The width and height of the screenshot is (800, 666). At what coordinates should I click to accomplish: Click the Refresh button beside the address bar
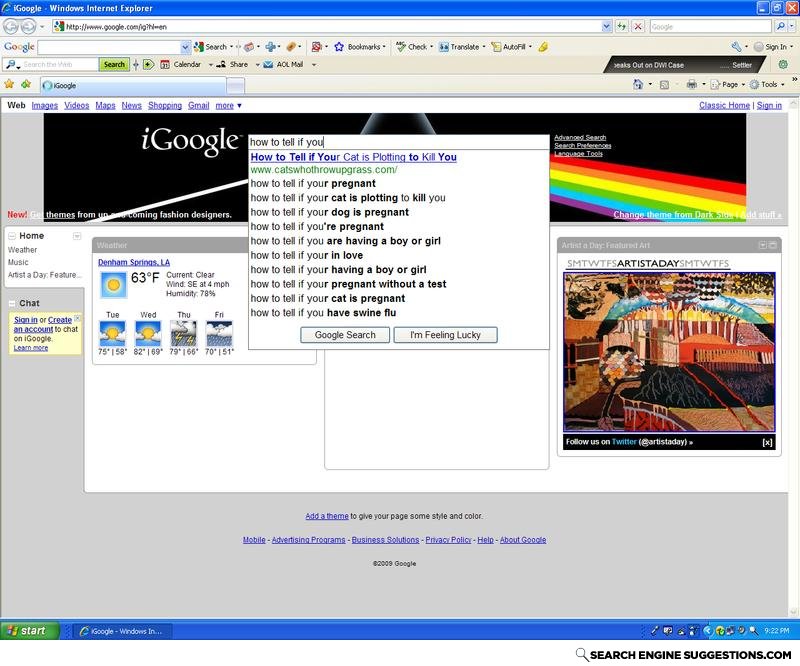[x=622, y=26]
